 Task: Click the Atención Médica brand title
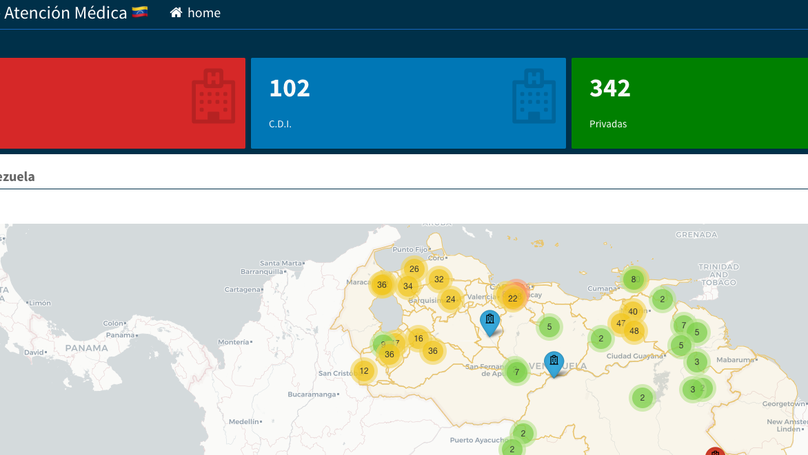tap(65, 12)
